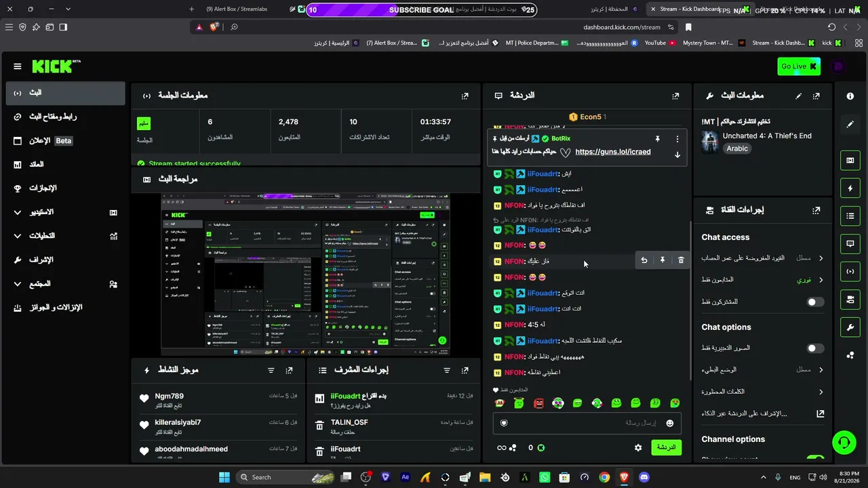Toggle the lightning activity panel icon in the right rail
This screenshot has width=868, height=488.
point(850,188)
